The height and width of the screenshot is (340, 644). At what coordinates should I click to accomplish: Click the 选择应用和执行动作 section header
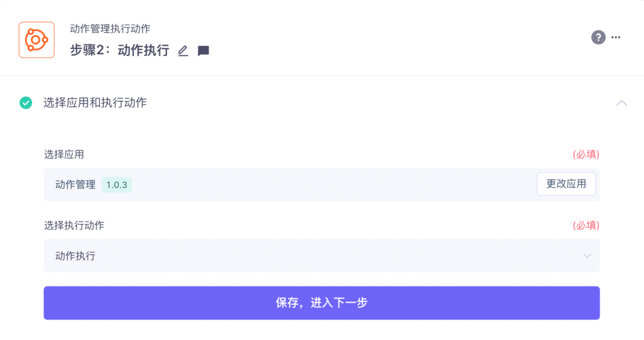(95, 103)
